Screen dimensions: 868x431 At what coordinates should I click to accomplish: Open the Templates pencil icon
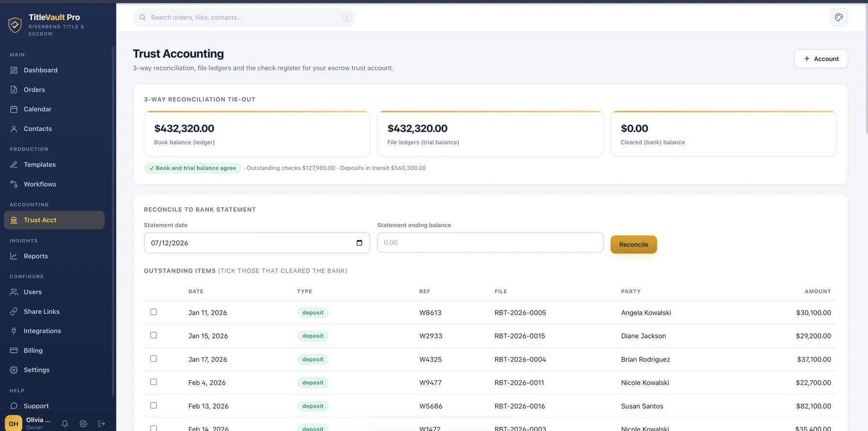pos(14,165)
